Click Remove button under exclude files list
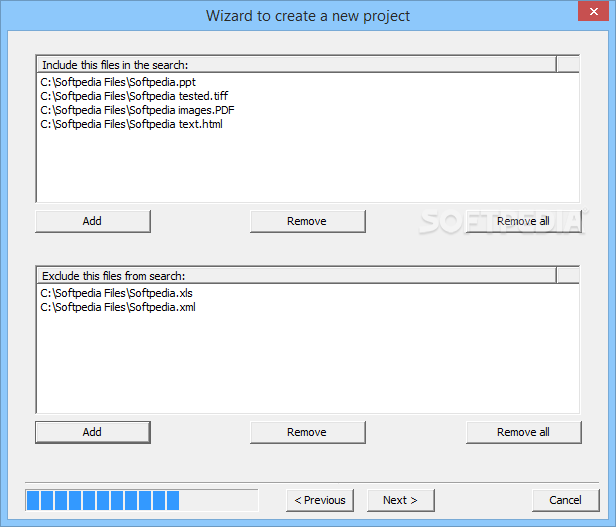The height and width of the screenshot is (527, 616). [308, 432]
